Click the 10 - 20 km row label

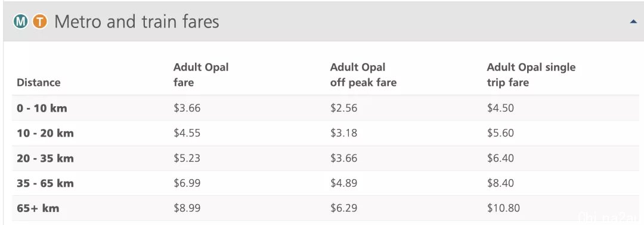45,133
